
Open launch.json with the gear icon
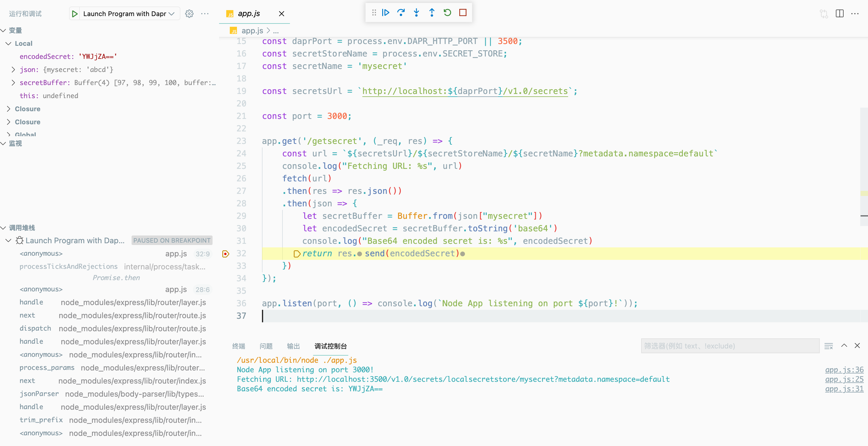189,14
